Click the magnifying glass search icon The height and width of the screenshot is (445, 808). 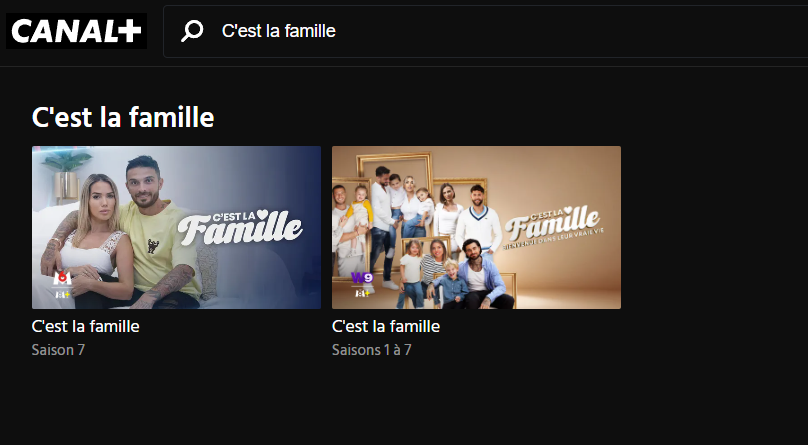(191, 32)
